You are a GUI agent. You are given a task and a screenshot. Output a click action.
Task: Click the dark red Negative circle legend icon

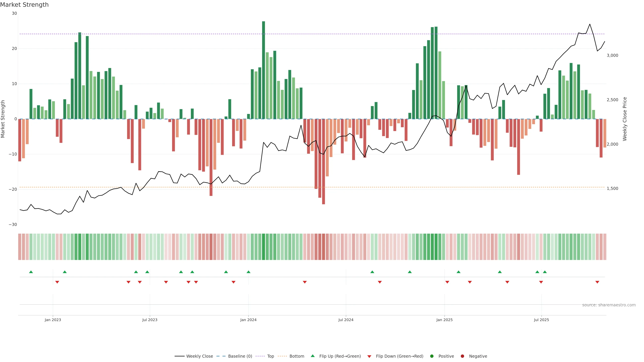pos(462,356)
